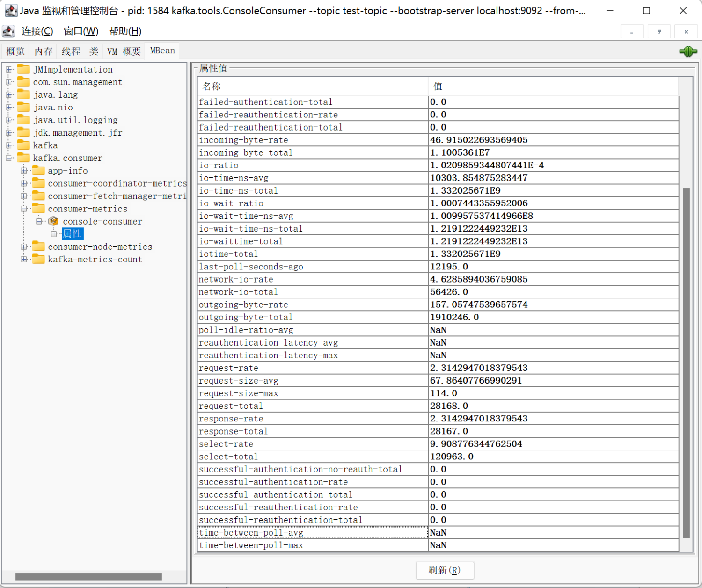
Task: Select the network-io-rate attribute row
Action: coord(438,279)
